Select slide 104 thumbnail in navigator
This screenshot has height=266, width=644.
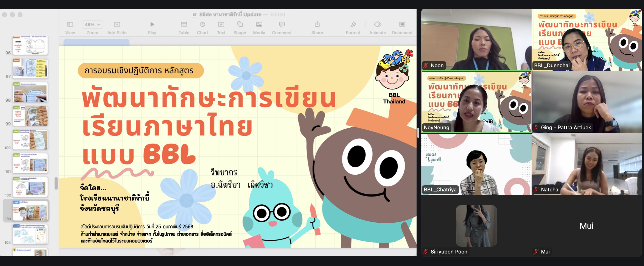pyautogui.click(x=30, y=234)
